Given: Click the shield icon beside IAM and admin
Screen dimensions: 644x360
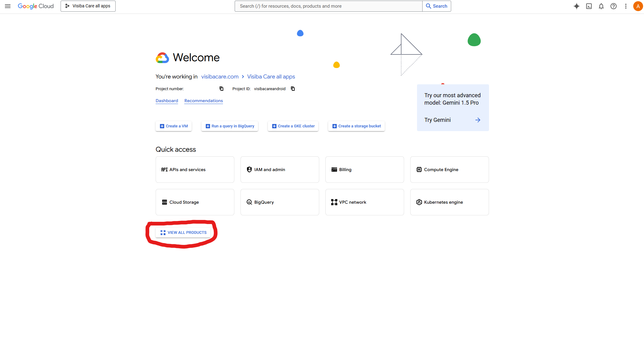Looking at the screenshot, I should (x=249, y=170).
